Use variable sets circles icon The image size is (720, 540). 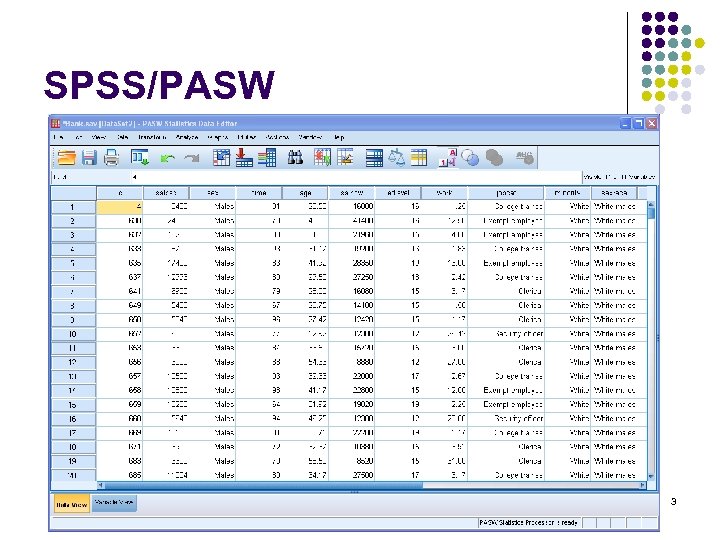pos(470,158)
